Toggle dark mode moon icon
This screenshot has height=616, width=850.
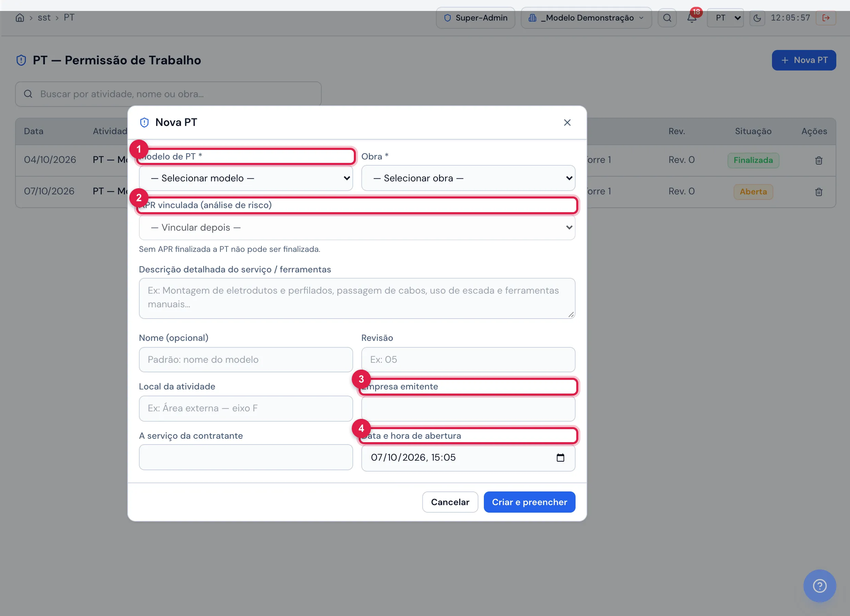757,17
